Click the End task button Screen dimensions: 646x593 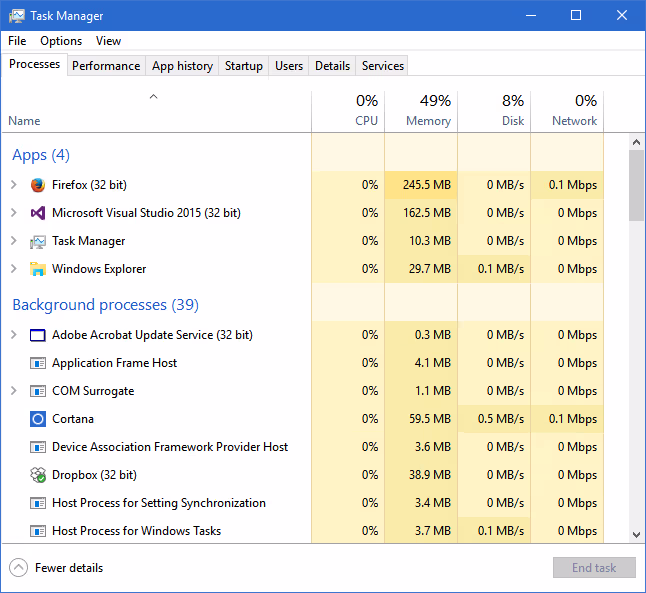(594, 568)
